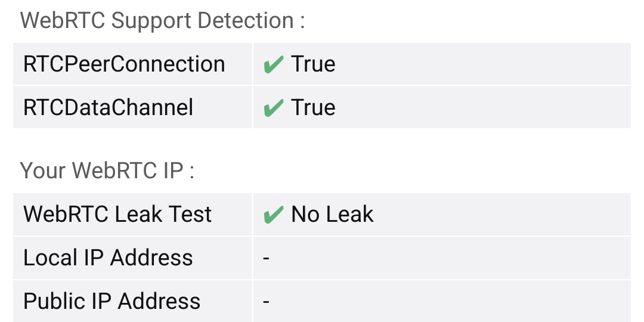Viewport: 644px width, 322px height.
Task: Click the dash value for Local IP Address
Action: pyautogui.click(x=266, y=258)
